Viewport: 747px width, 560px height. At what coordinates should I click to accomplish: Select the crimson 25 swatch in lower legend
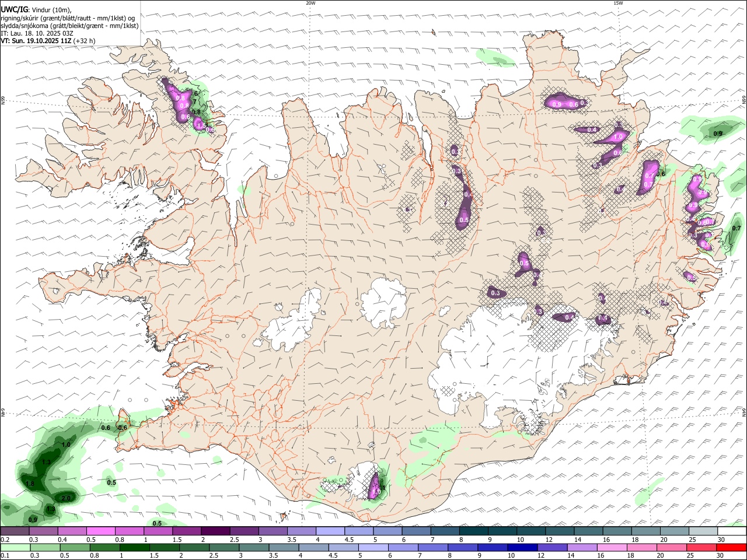tap(700, 547)
